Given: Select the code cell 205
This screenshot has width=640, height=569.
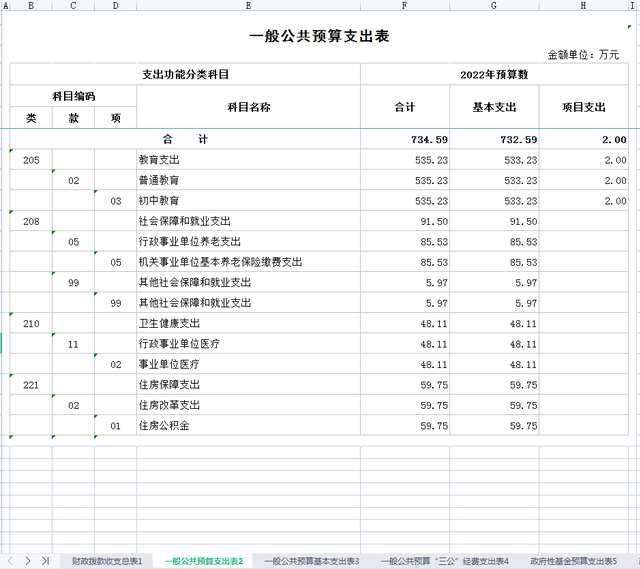Looking at the screenshot, I should [x=31, y=160].
